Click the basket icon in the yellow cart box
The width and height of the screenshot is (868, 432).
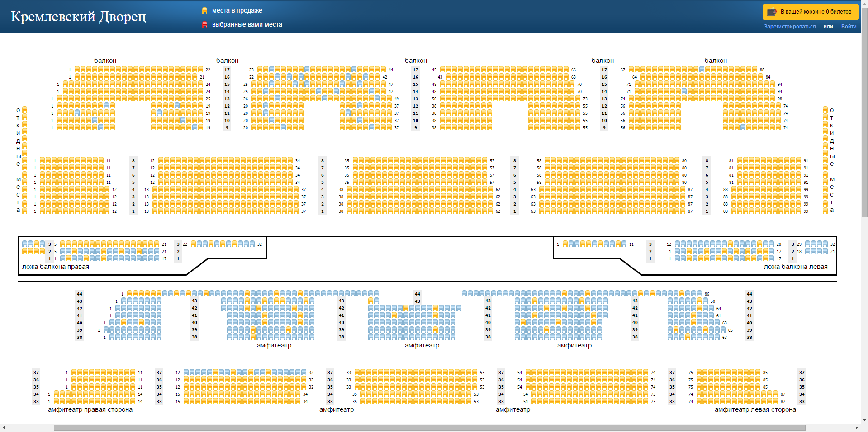pos(772,12)
